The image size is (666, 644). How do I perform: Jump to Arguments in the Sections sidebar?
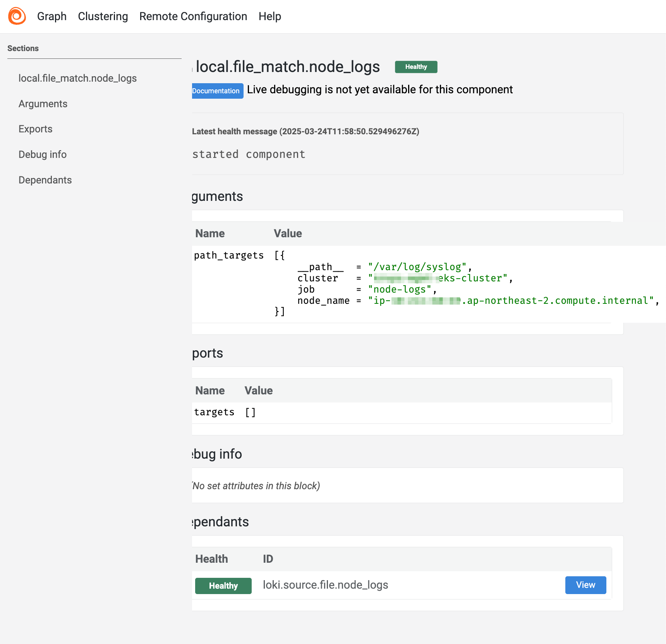43,104
